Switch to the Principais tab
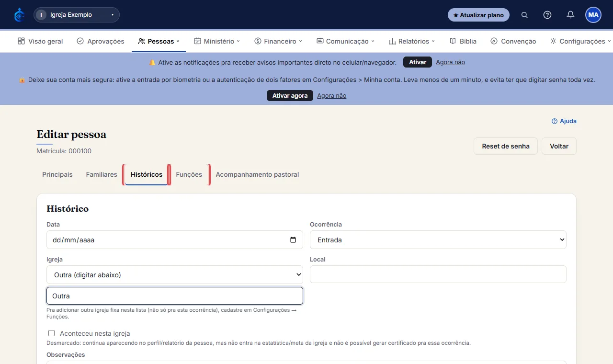 [57, 174]
